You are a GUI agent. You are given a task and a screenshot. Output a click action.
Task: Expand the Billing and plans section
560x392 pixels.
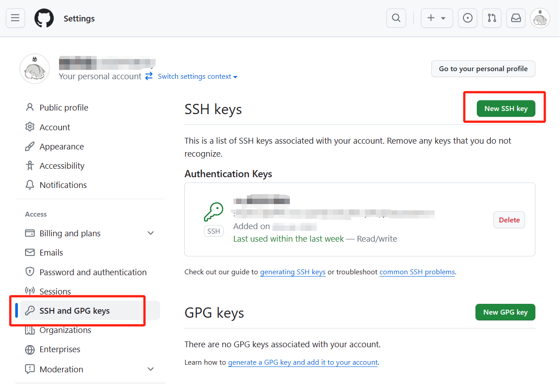[x=151, y=233]
